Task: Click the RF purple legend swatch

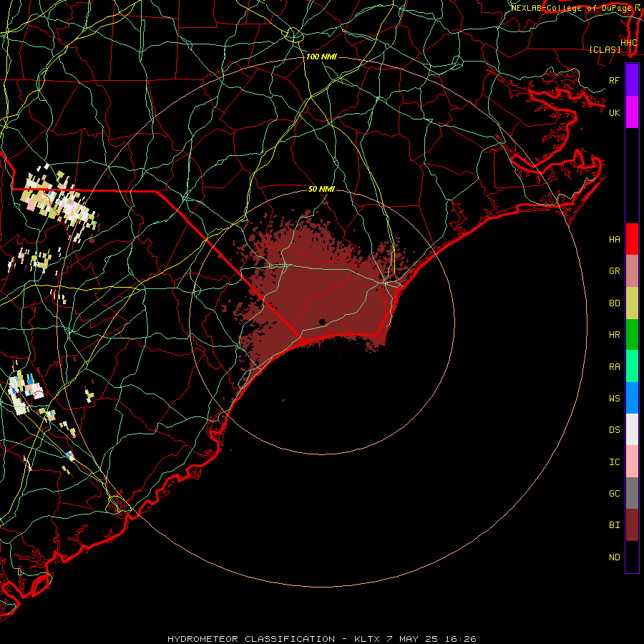Action: 632,80
